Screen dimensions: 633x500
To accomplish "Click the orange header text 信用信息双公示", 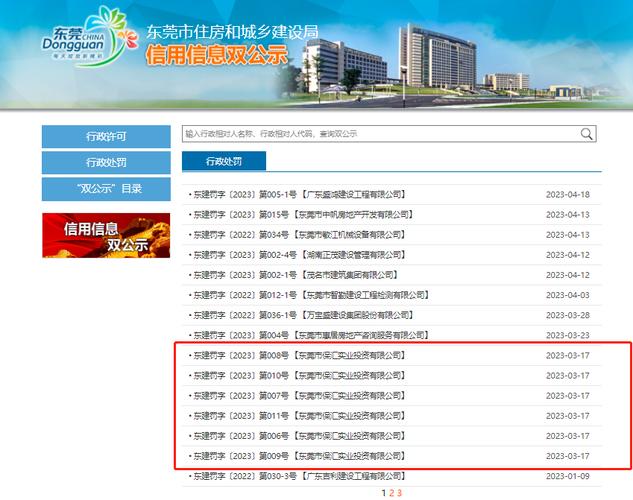I will click(x=217, y=55).
